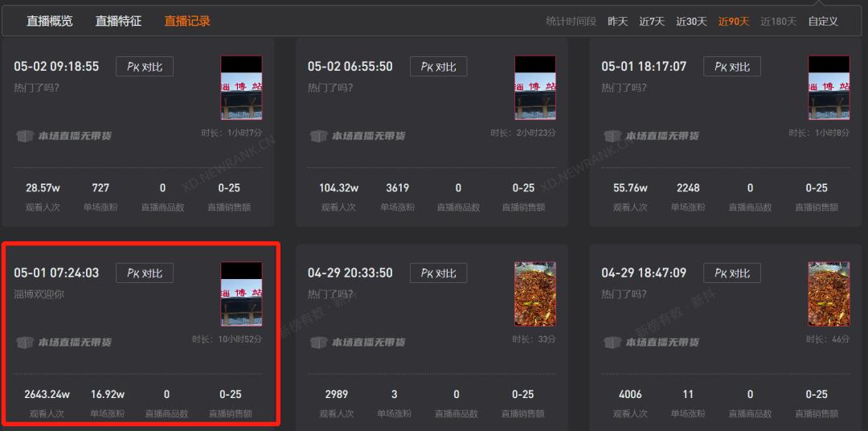Screen dimensions: 868x431
Task: Open 直播概览 tab
Action: pos(50,22)
